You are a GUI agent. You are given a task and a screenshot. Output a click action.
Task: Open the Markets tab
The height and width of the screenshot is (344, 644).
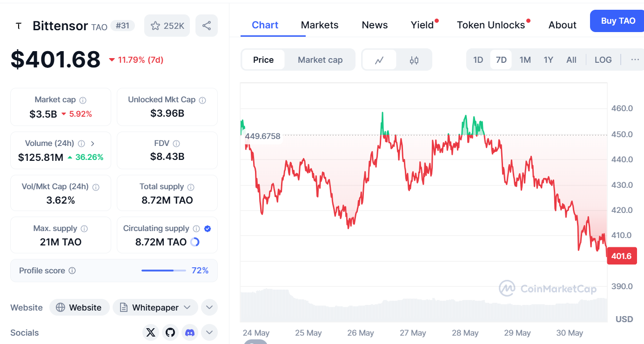tap(320, 25)
